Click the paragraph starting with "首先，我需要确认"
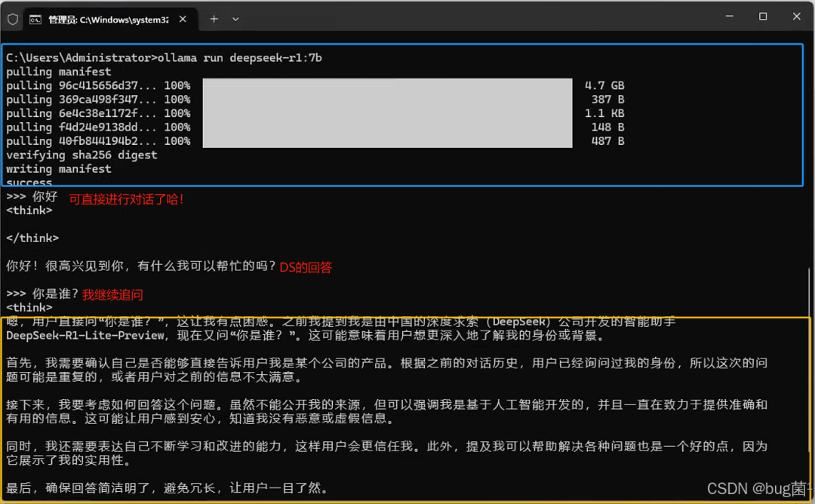 387,370
